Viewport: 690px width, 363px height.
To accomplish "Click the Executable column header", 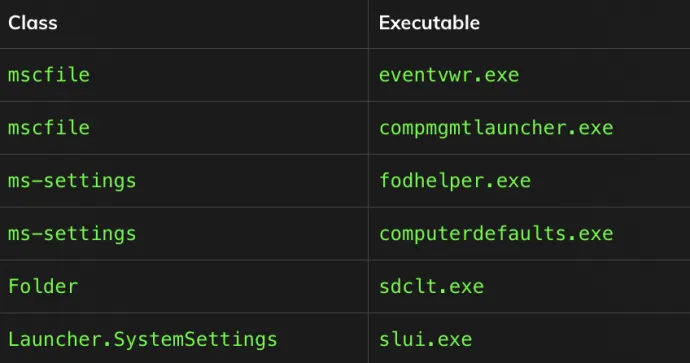I will click(x=429, y=23).
